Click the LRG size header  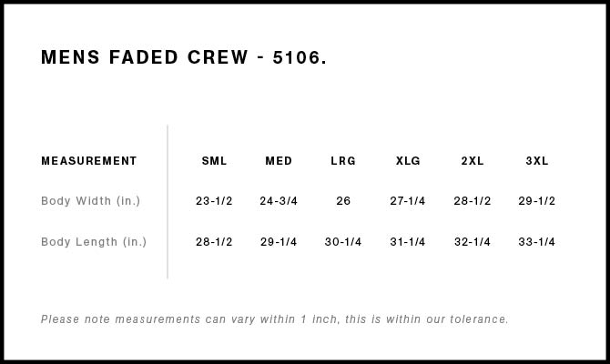pos(343,161)
